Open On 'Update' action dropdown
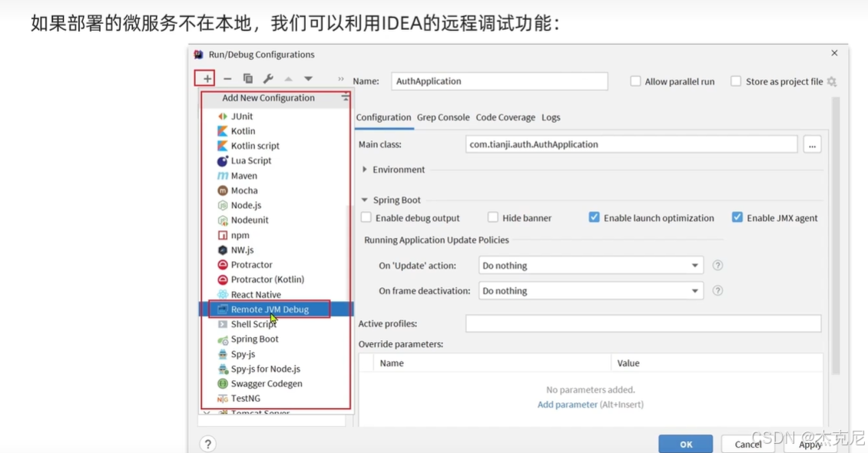 click(x=591, y=266)
